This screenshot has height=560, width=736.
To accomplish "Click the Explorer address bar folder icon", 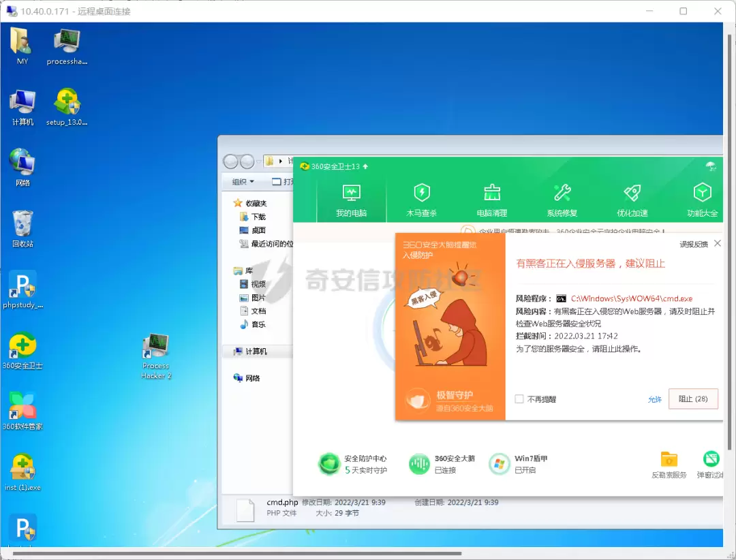I will [x=269, y=161].
